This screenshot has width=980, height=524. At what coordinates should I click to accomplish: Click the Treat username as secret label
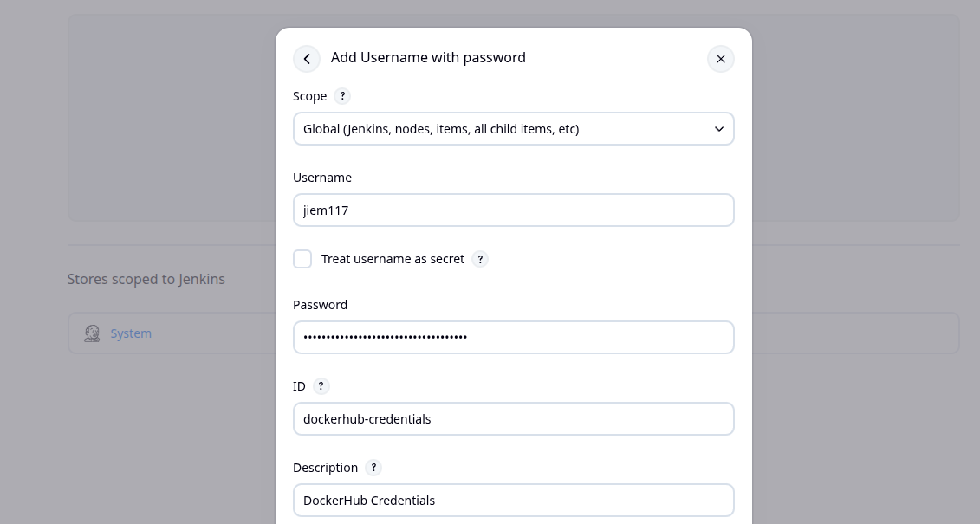point(393,259)
